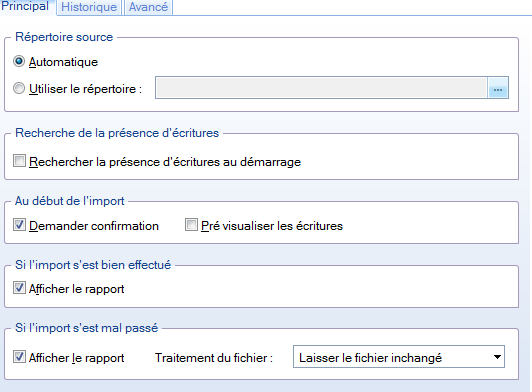
Task: Select the Automatique radio button
Action: point(19,61)
